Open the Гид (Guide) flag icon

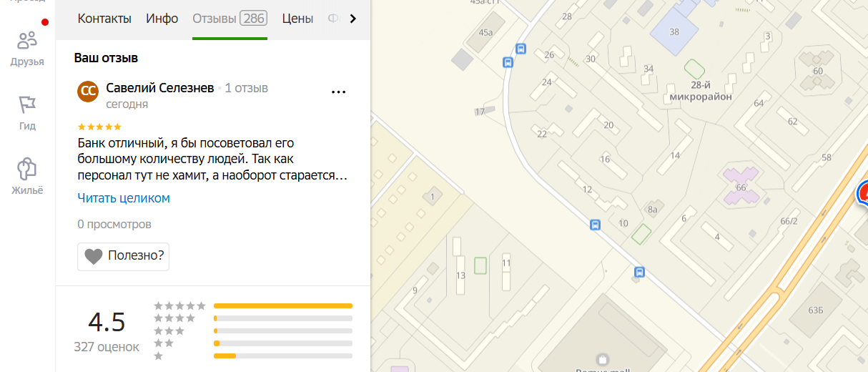click(x=27, y=112)
